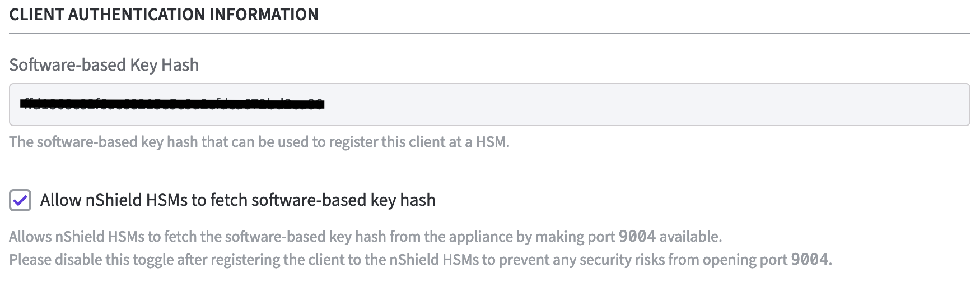Click the help text about registering client at HSM
Viewport: 980px width, 286px height.
[x=259, y=142]
